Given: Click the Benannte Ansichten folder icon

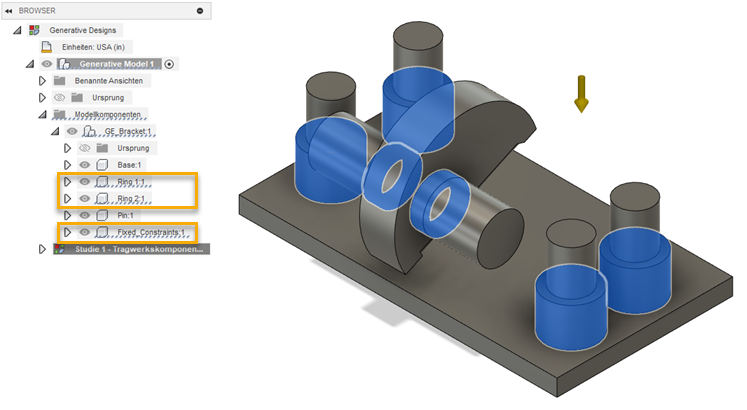Looking at the screenshot, I should pos(60,80).
